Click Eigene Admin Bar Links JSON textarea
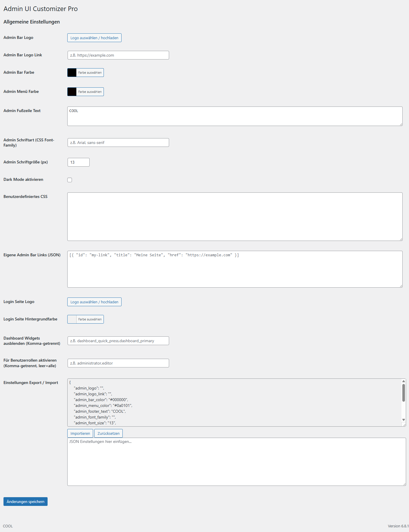This screenshot has width=409, height=532. coord(235,269)
